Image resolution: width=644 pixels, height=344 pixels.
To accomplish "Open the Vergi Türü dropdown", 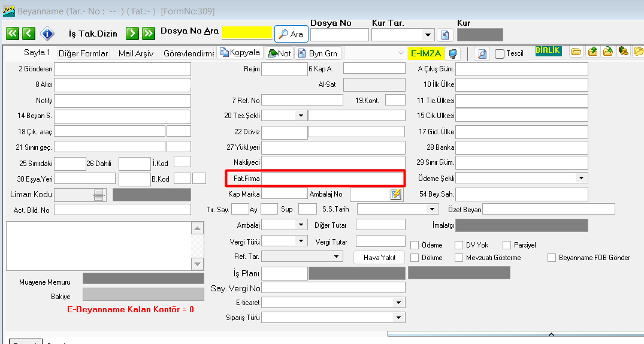I will point(301,241).
